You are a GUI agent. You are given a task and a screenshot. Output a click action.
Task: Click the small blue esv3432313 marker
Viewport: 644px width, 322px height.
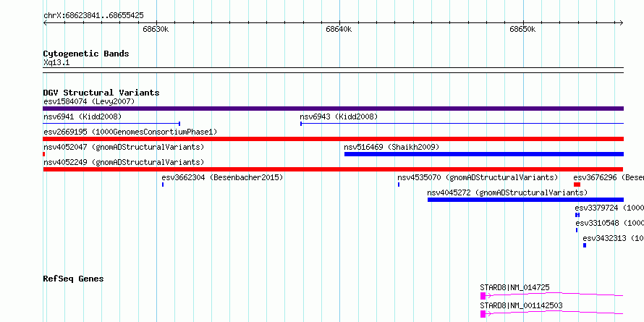[x=585, y=245]
